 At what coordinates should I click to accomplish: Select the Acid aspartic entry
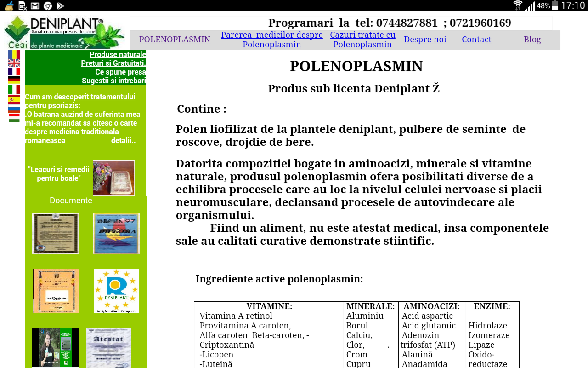[x=427, y=316]
